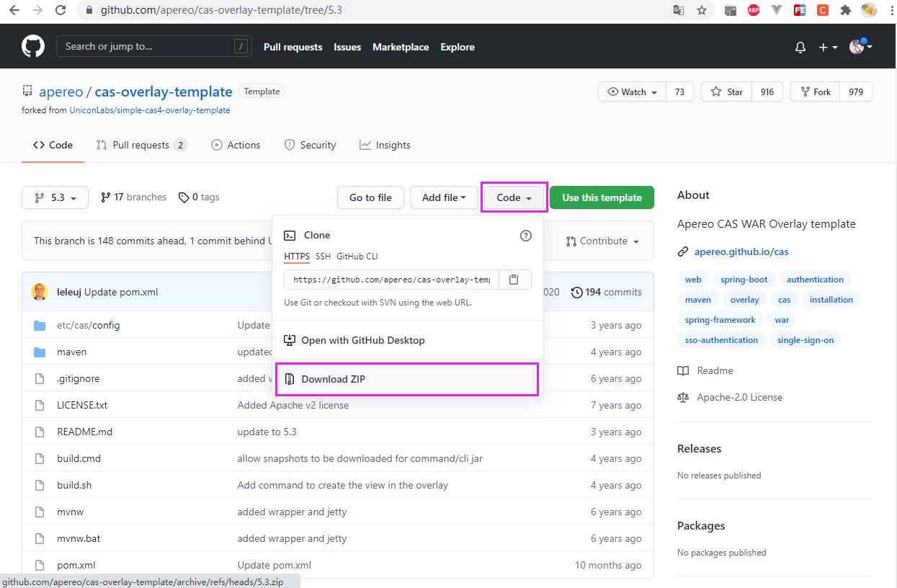Image resolution: width=897 pixels, height=588 pixels.
Task: Click the scales icon beside Apache-2.0 License
Action: point(683,397)
